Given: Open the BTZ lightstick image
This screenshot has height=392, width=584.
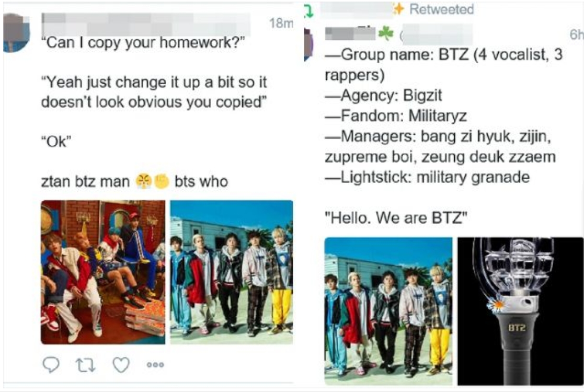Looking at the screenshot, I should [520, 311].
